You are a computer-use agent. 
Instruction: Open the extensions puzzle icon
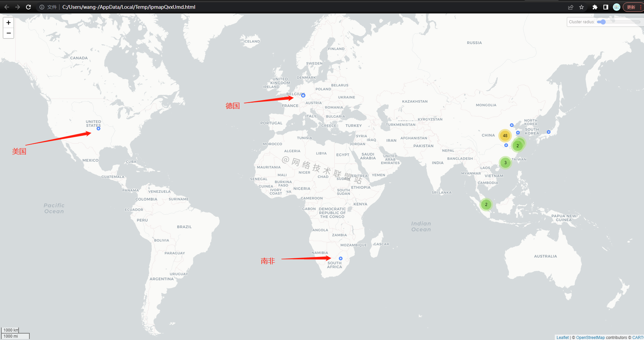595,7
